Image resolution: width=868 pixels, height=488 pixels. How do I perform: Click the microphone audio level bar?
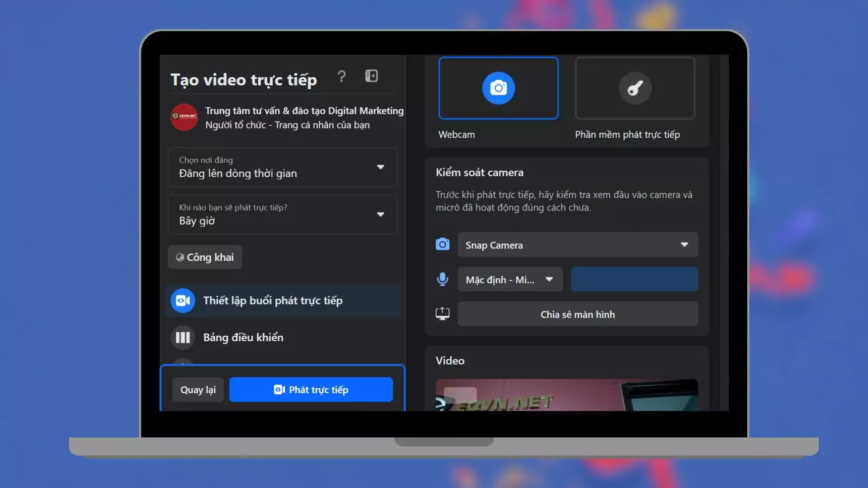(x=634, y=279)
